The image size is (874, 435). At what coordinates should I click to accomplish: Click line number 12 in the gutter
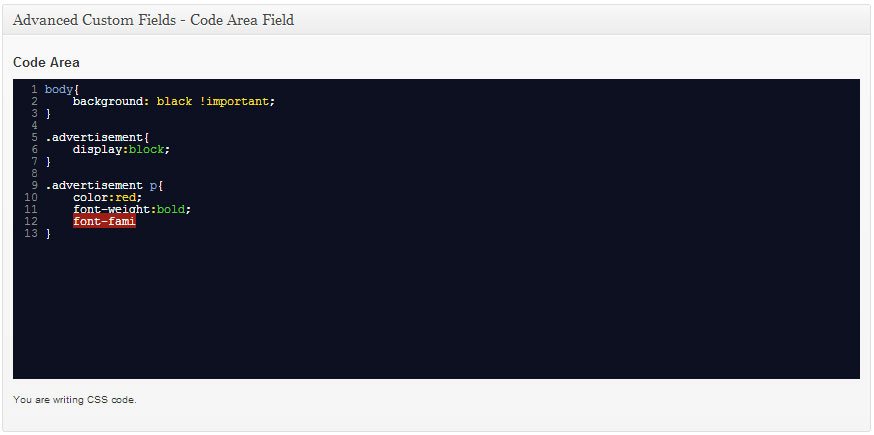(31, 221)
